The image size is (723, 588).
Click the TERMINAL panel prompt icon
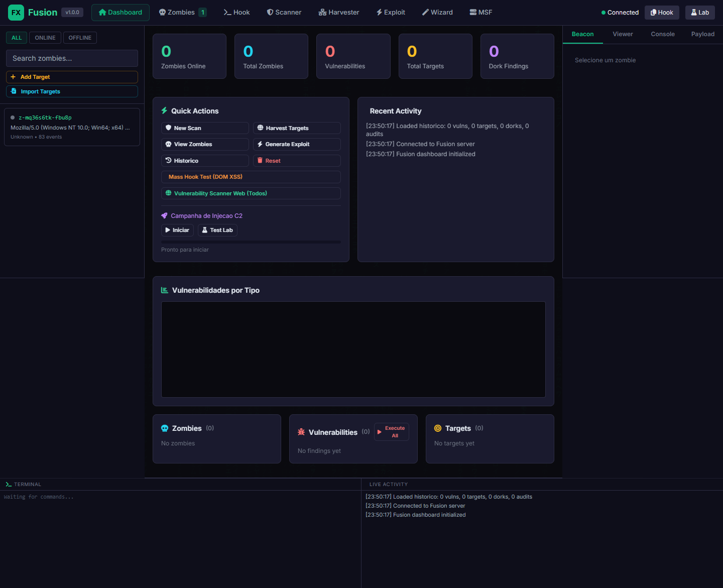click(9, 485)
